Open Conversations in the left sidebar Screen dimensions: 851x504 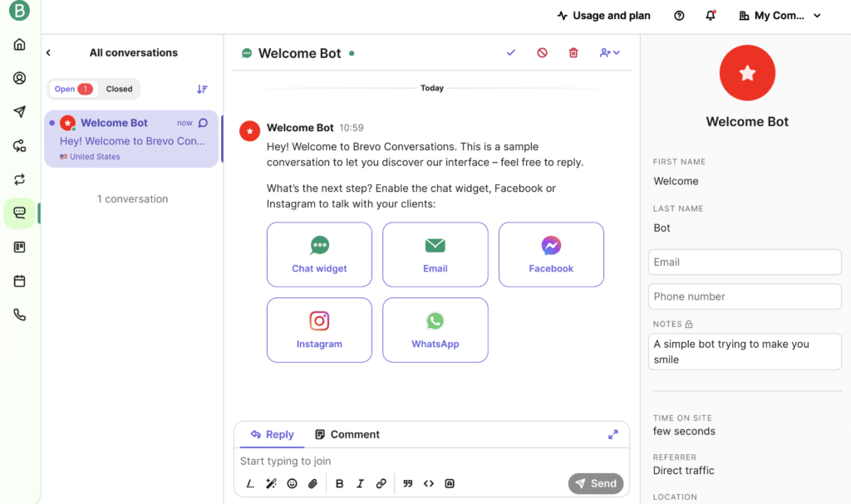pos(19,213)
